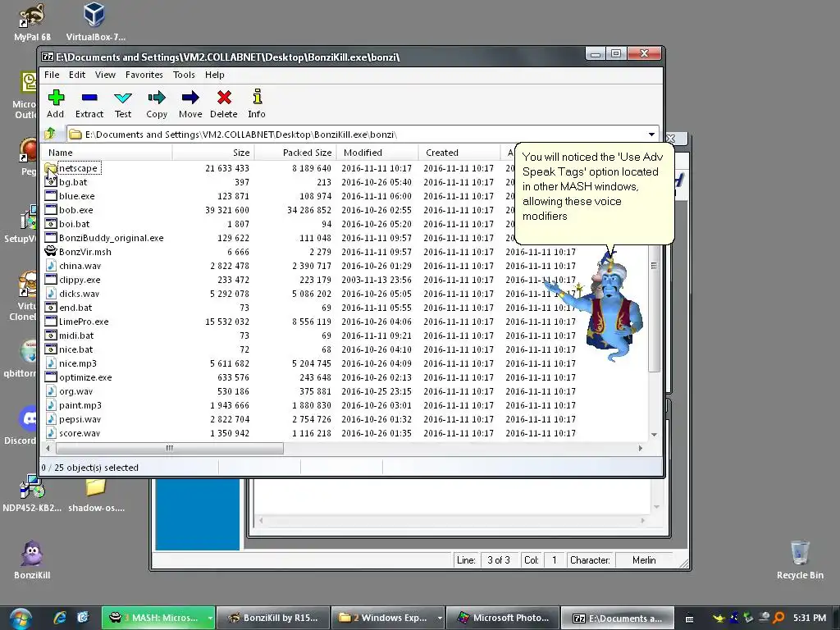Sort by the Modified column header

[x=377, y=153]
